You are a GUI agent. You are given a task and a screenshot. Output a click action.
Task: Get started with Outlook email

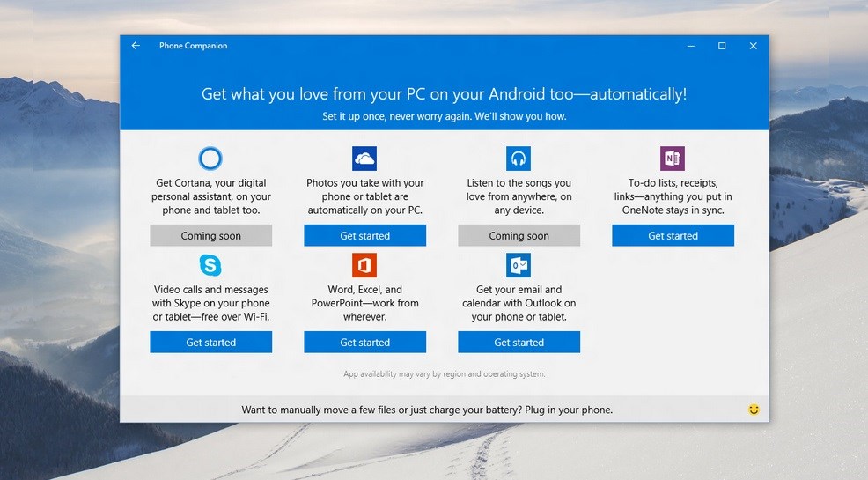[x=519, y=342]
